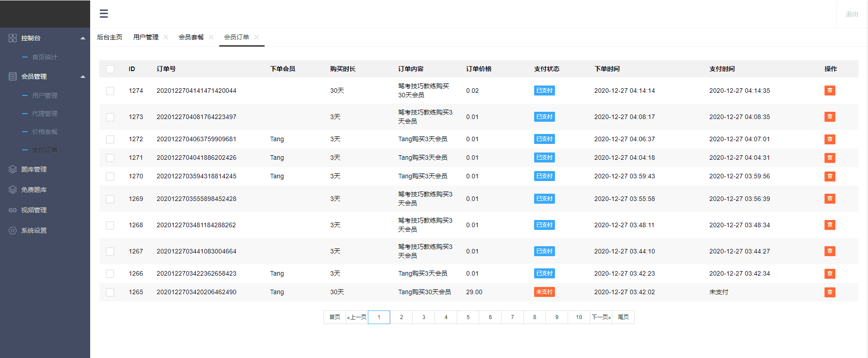Go to page 5 in pagination
The image size is (868, 358).
(468, 317)
